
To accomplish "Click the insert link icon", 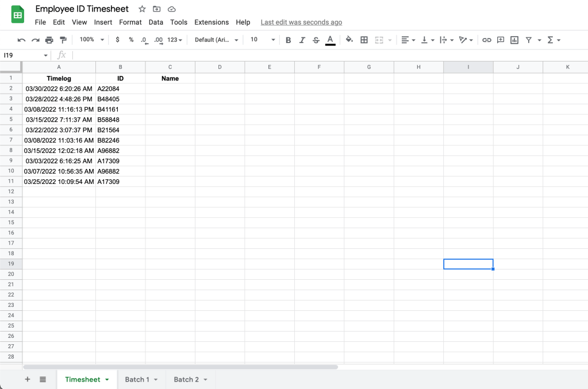I will pos(487,40).
